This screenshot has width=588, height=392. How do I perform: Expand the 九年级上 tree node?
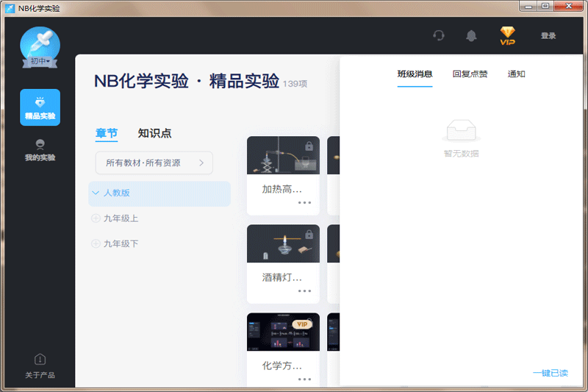click(96, 218)
